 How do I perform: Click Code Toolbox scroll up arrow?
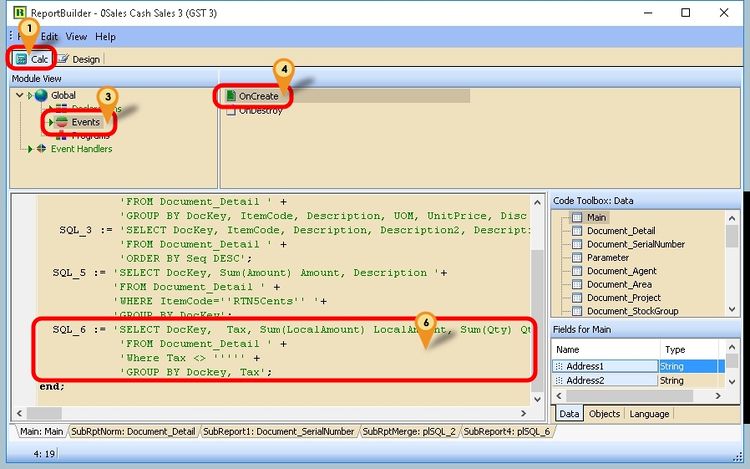pos(732,218)
